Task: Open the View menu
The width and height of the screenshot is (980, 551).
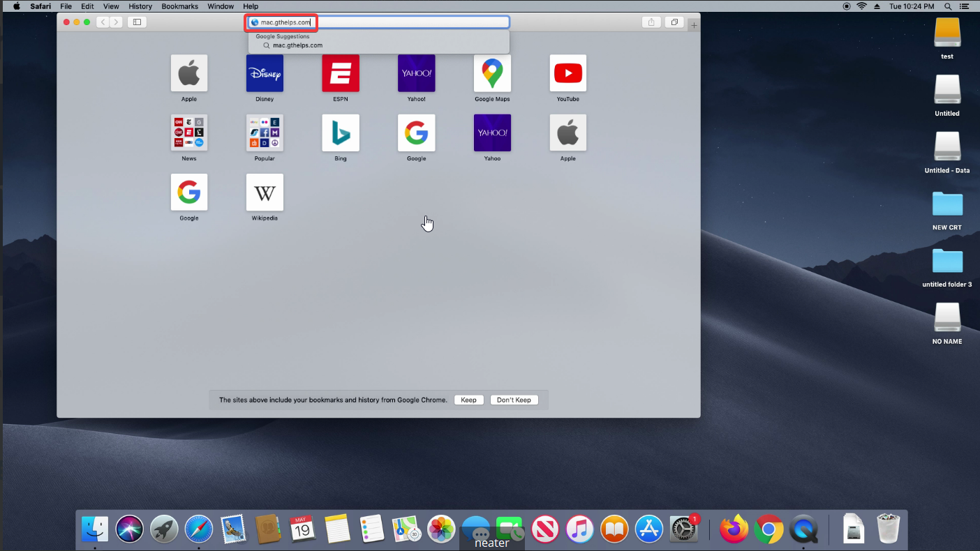Action: (x=111, y=6)
